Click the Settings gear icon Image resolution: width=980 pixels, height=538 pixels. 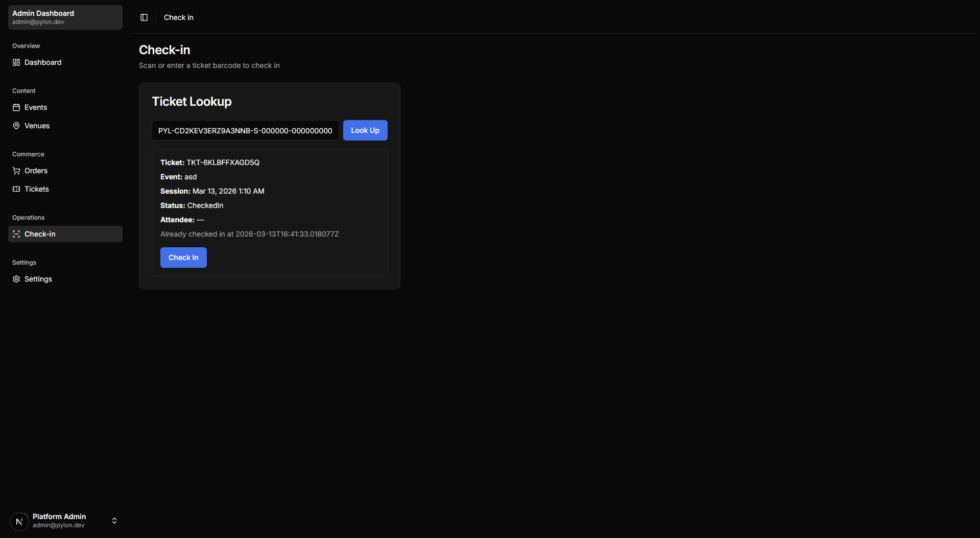[16, 279]
